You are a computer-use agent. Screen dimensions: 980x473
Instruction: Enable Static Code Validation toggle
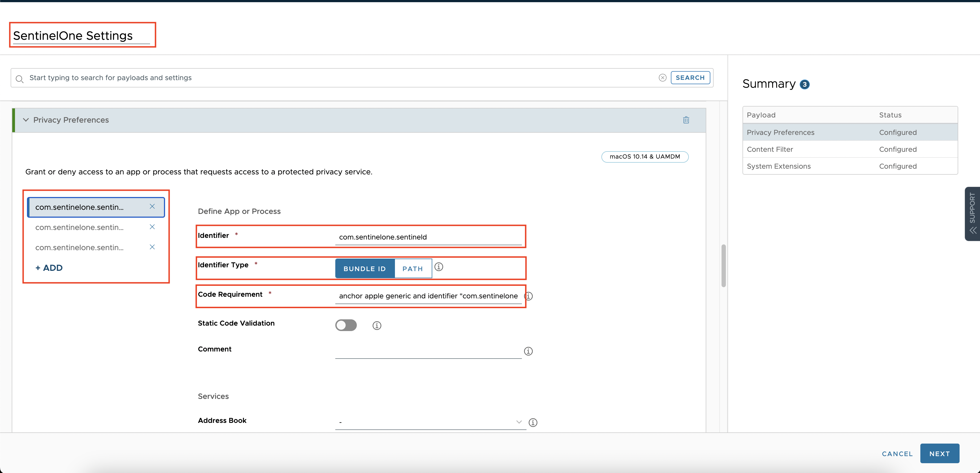[346, 325]
